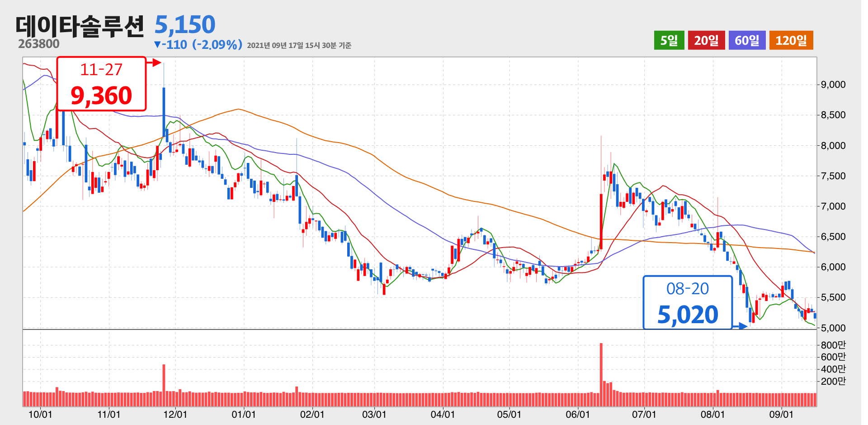Click the timestamp 2021년 09월 17일 15시 30분 기준
This screenshot has width=868, height=425.
299,45
